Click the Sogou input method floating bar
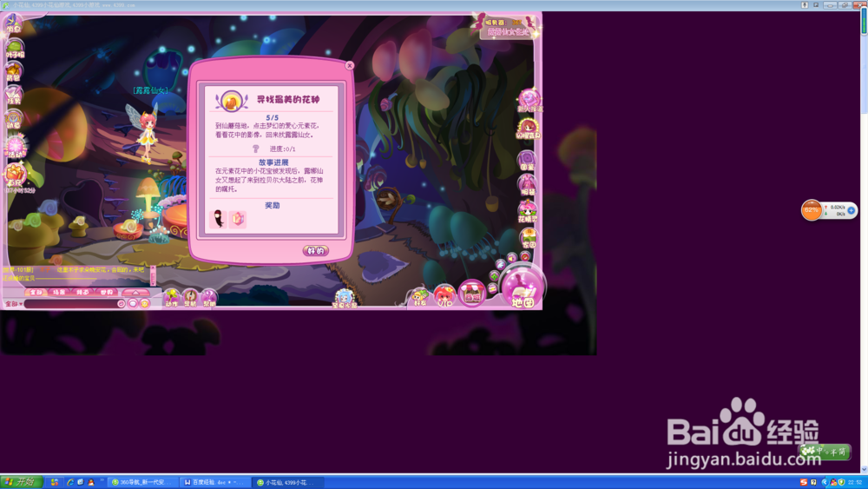 point(825,452)
